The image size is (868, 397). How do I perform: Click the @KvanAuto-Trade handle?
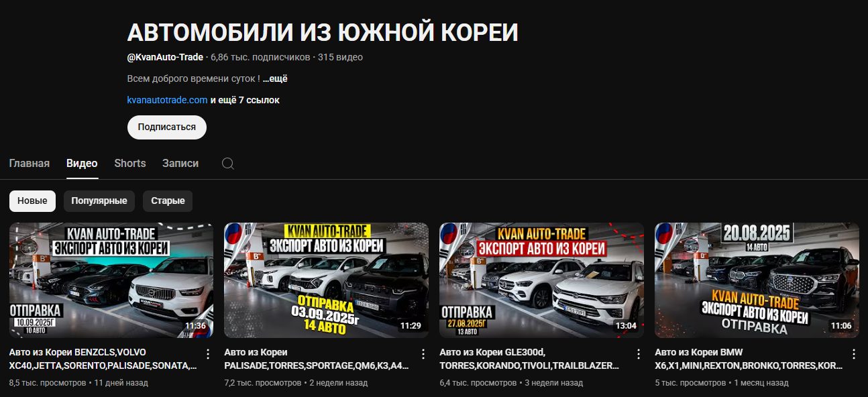165,57
